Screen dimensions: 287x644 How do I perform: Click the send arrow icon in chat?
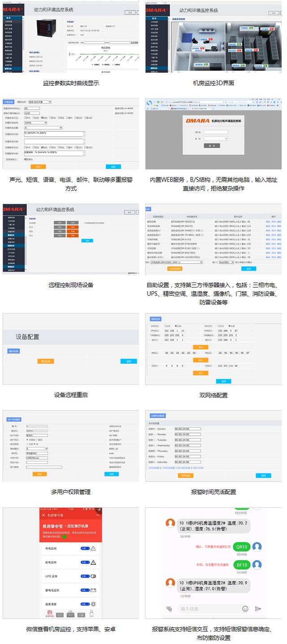(x=258, y=609)
